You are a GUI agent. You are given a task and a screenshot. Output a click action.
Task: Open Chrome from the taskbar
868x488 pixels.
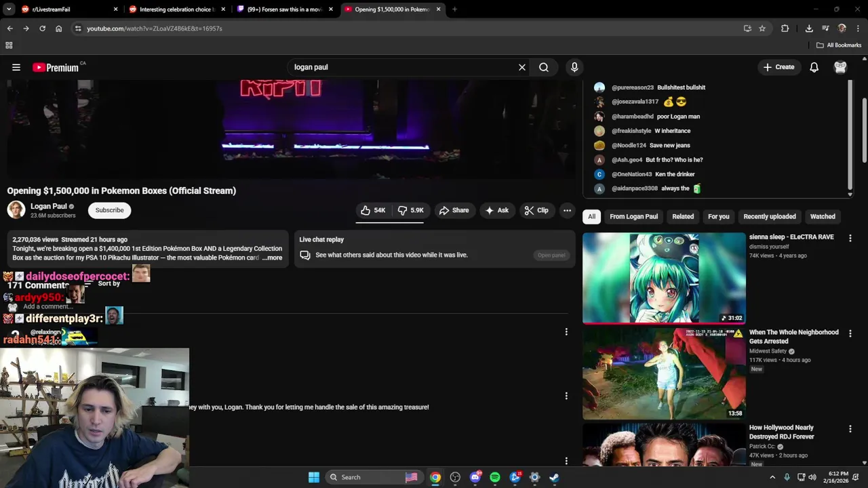[435, 477]
